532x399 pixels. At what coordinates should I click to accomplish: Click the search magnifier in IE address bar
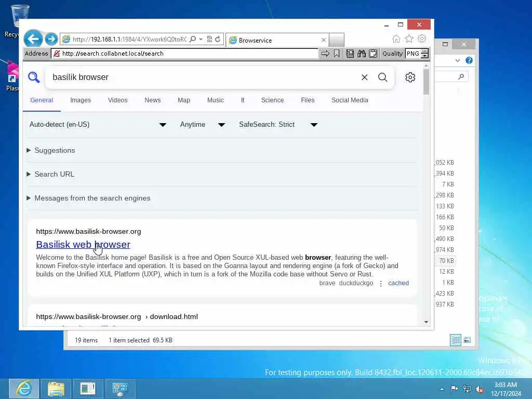[x=193, y=39]
